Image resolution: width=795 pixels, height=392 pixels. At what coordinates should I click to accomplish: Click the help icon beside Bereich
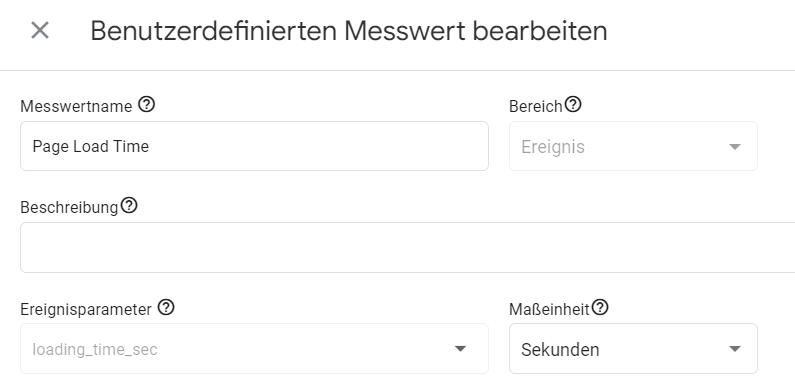coord(573,104)
